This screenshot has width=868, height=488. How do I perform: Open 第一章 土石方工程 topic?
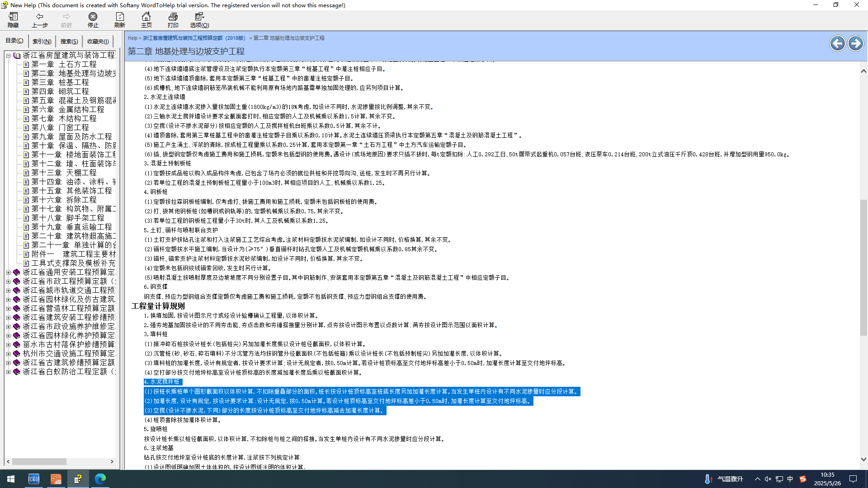click(64, 65)
